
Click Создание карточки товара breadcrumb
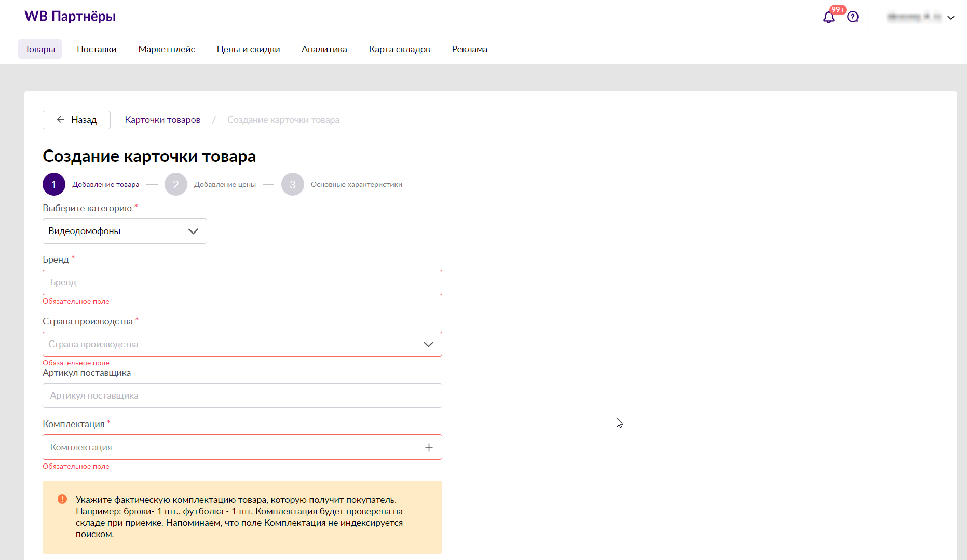283,120
